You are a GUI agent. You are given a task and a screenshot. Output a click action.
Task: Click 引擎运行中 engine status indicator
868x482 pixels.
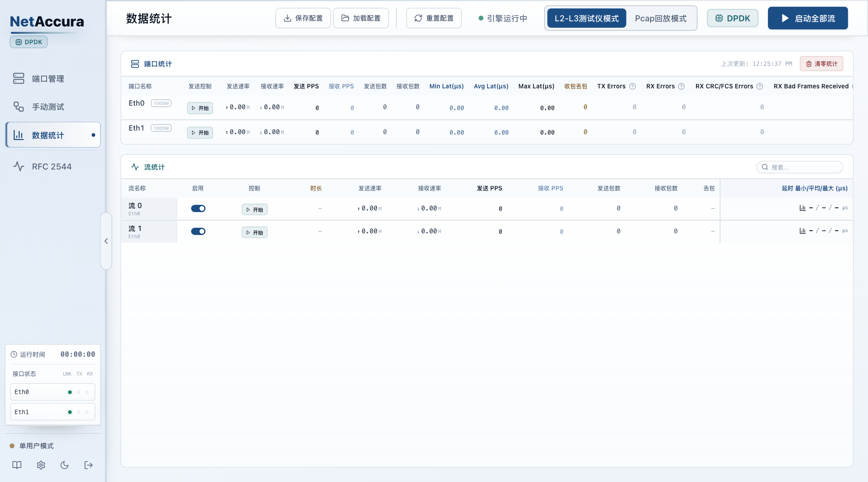(x=503, y=18)
